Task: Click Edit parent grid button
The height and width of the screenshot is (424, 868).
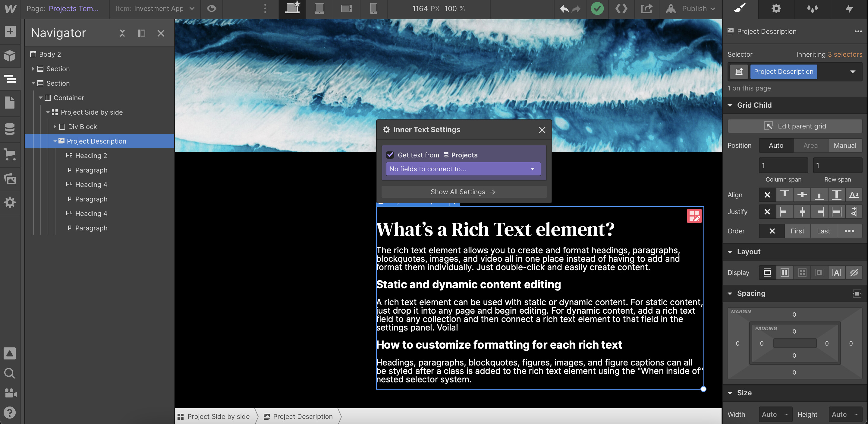Action: point(794,126)
